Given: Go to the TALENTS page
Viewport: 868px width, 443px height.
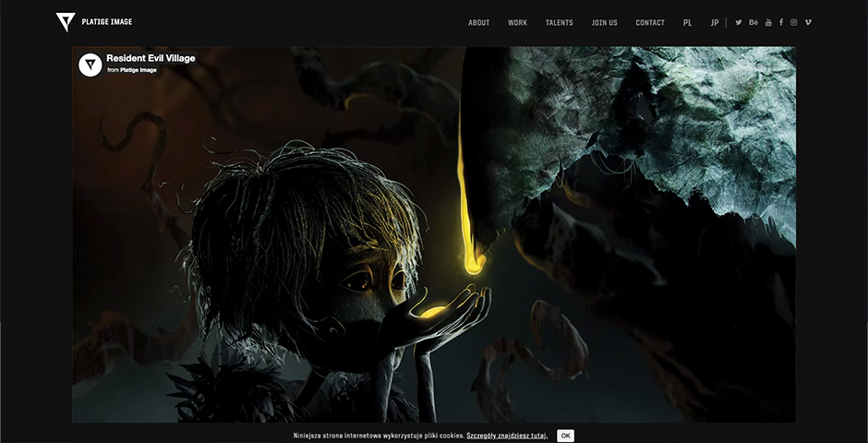Looking at the screenshot, I should click(x=559, y=23).
